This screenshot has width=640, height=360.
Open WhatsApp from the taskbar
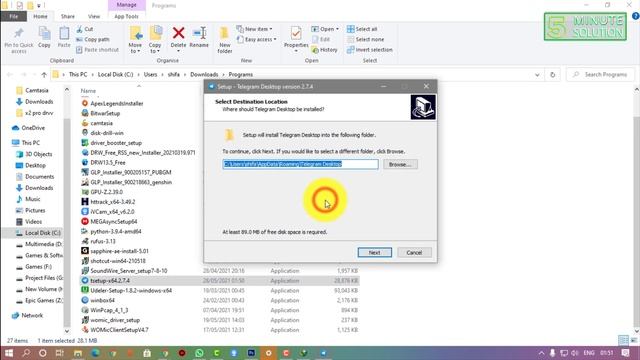coord(199,353)
